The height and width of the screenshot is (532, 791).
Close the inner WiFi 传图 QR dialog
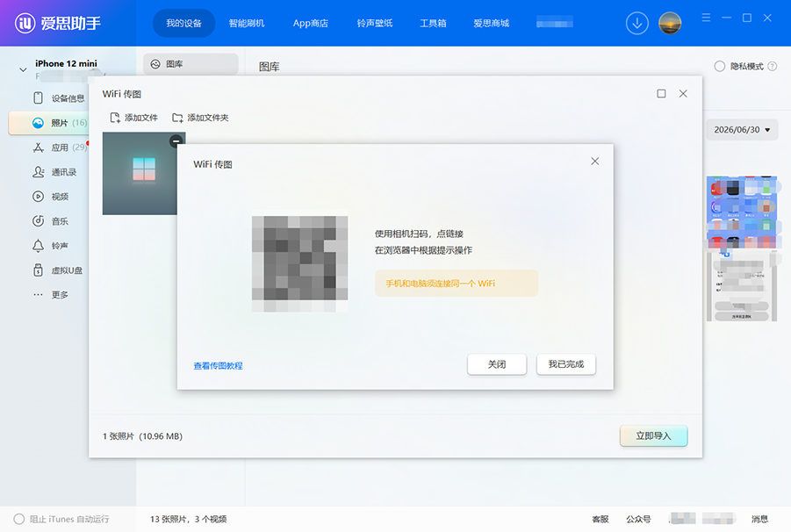click(x=595, y=161)
